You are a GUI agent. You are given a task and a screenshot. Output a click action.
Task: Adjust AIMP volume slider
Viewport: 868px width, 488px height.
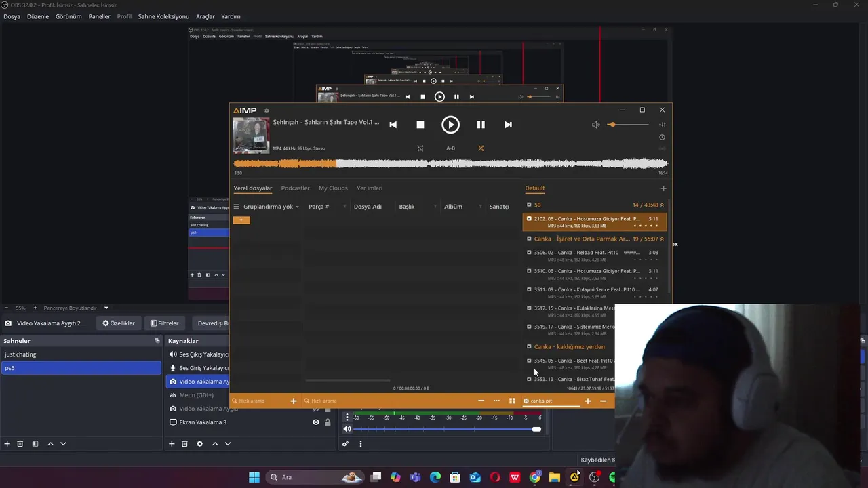629,125
